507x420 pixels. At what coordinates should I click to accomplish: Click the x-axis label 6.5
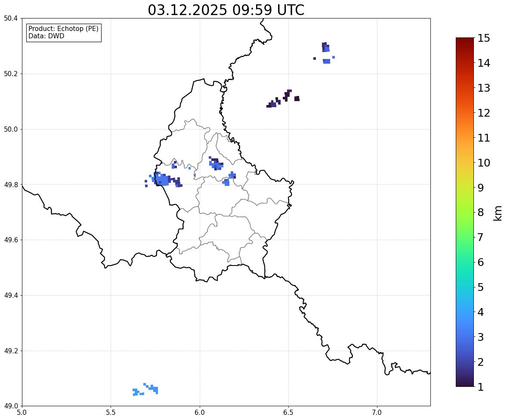pos(288,413)
